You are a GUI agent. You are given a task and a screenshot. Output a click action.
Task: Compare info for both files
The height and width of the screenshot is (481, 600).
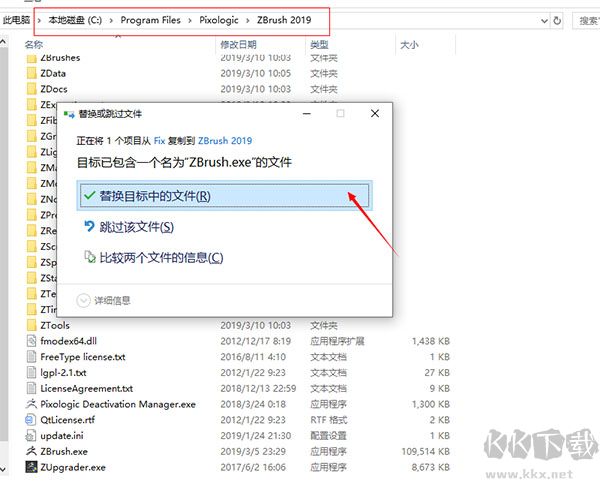tap(153, 258)
